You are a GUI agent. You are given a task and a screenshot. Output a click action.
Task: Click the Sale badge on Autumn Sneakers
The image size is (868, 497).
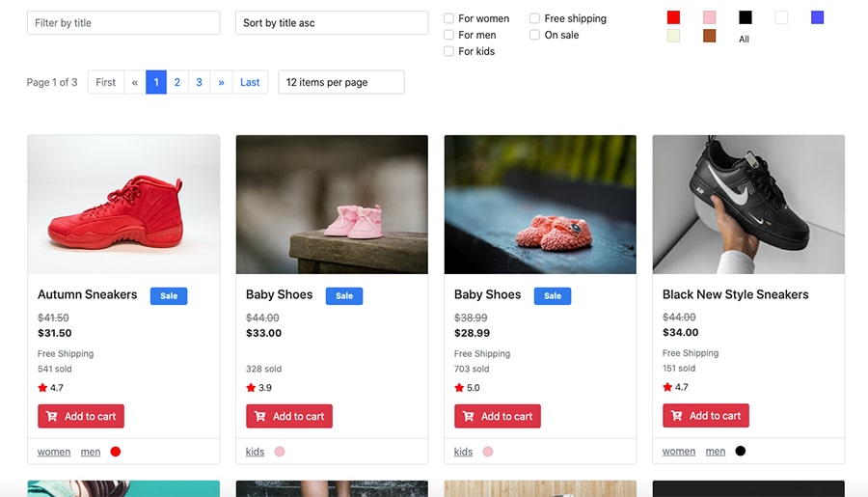[x=169, y=295]
